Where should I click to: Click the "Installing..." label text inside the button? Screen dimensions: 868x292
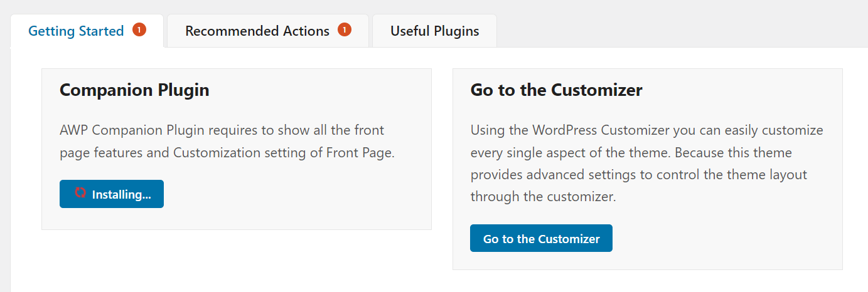pos(121,195)
